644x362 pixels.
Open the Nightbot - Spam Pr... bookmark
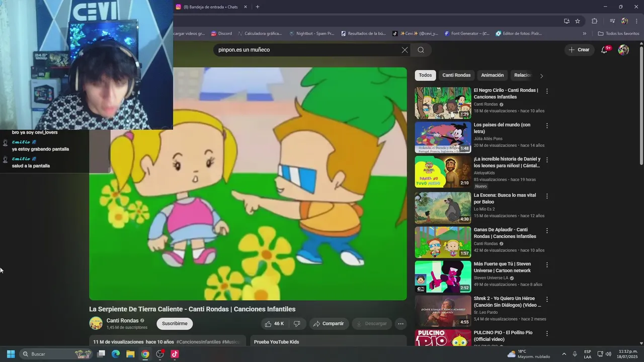point(311,34)
